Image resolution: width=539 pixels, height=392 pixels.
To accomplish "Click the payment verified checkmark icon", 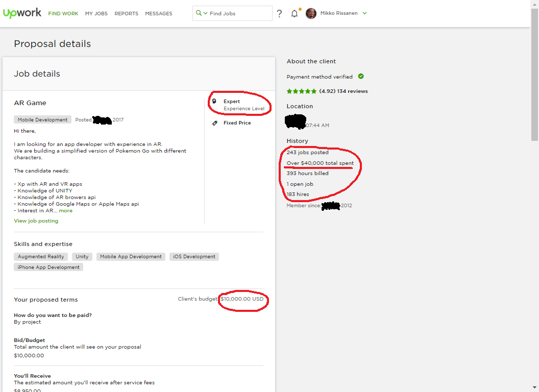I will click(x=360, y=77).
